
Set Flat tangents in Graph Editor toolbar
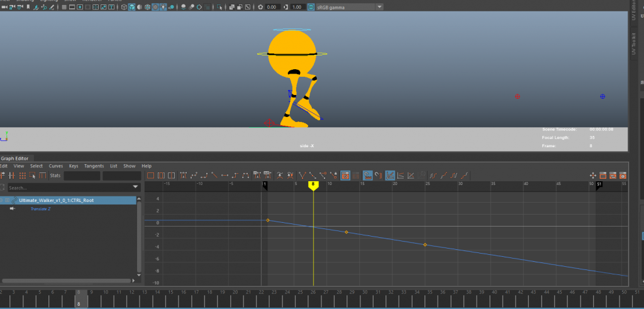[x=225, y=176]
